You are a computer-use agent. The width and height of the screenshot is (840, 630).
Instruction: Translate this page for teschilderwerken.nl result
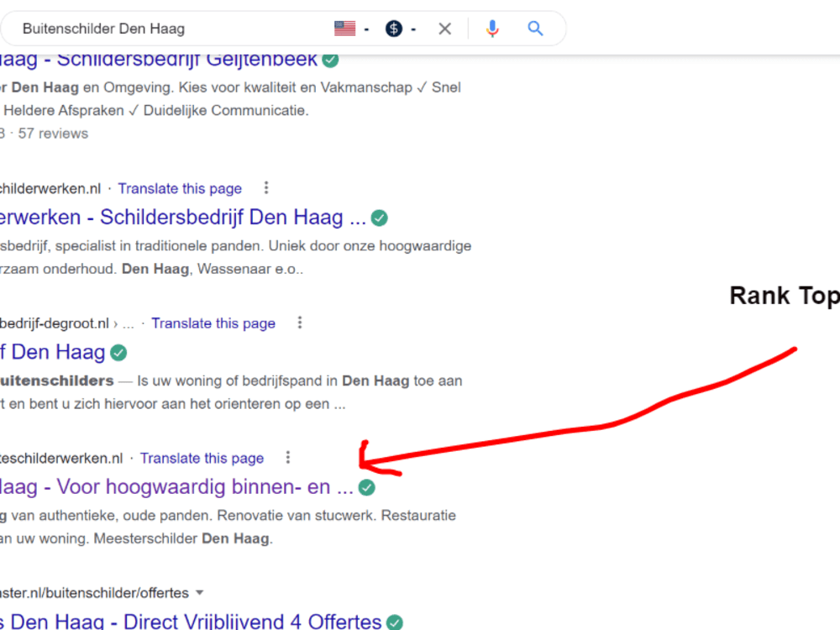coord(202,459)
